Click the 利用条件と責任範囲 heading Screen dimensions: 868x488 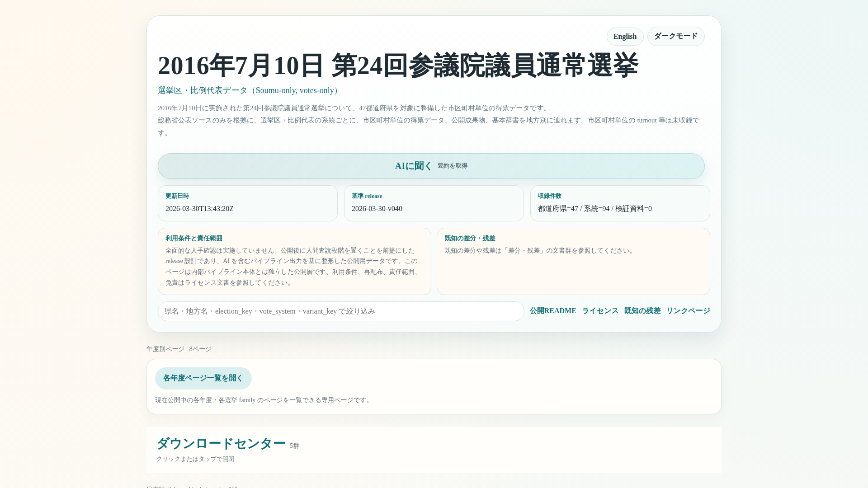(x=194, y=239)
